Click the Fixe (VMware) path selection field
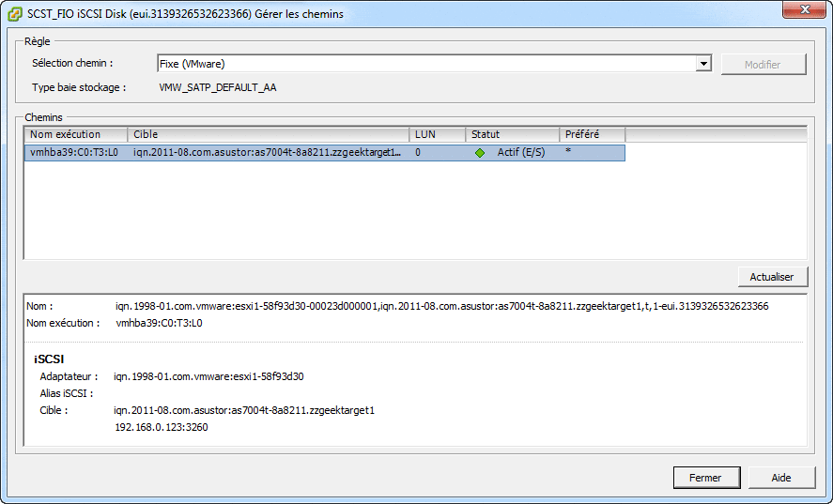This screenshot has height=504, width=833. [x=434, y=64]
